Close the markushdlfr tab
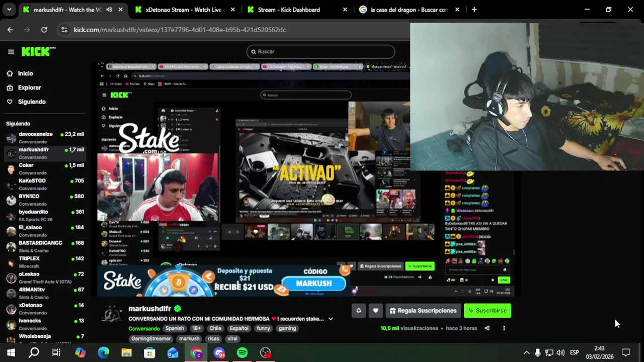Screen dimensions: 644x362 [x=120, y=10]
